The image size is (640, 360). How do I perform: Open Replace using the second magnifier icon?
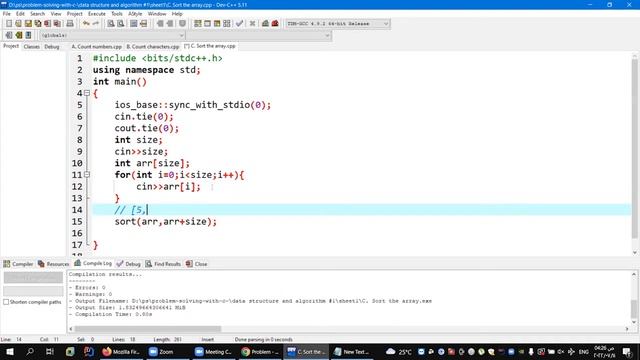tap(121, 24)
